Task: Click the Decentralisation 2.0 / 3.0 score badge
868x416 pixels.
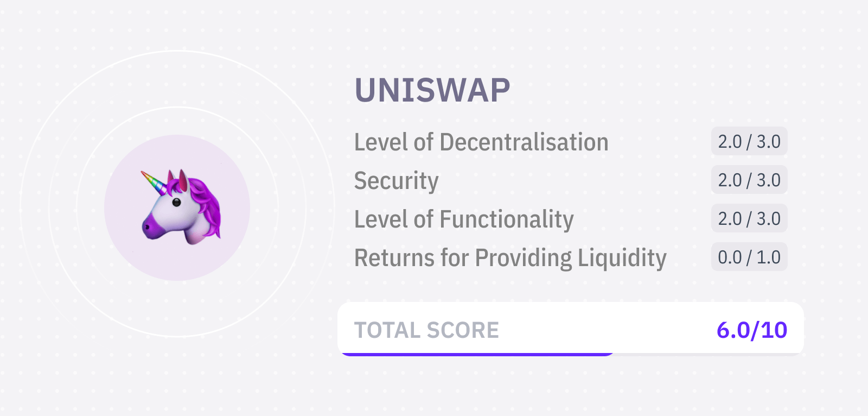Action: [749, 141]
